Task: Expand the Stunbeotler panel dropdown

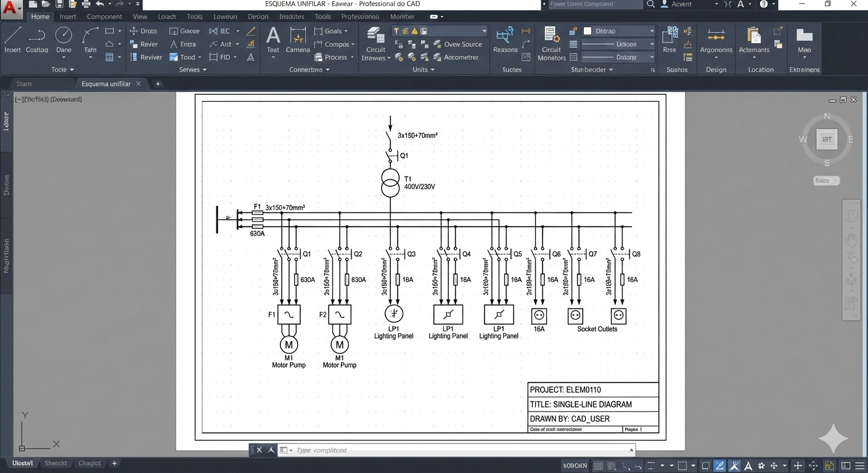Action: pyautogui.click(x=592, y=70)
